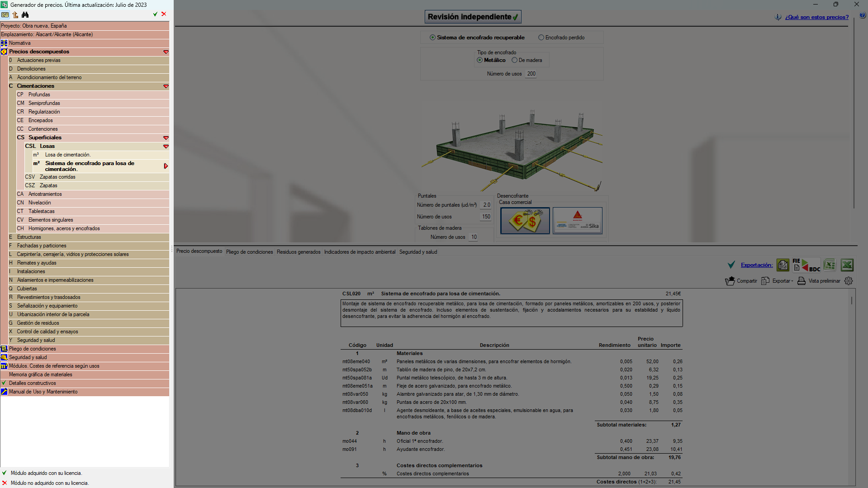This screenshot has height=488, width=868.
Task: Collapse the Precios descompuestos section
Action: pyautogui.click(x=166, y=52)
